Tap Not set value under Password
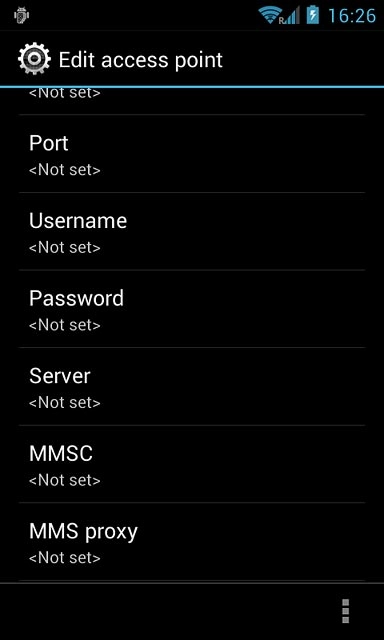 64,325
